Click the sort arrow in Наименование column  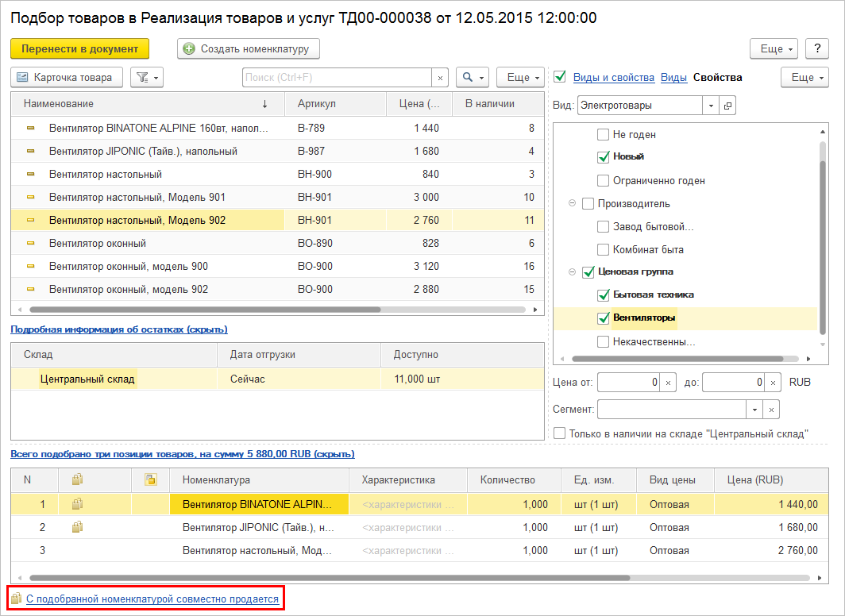point(264,104)
